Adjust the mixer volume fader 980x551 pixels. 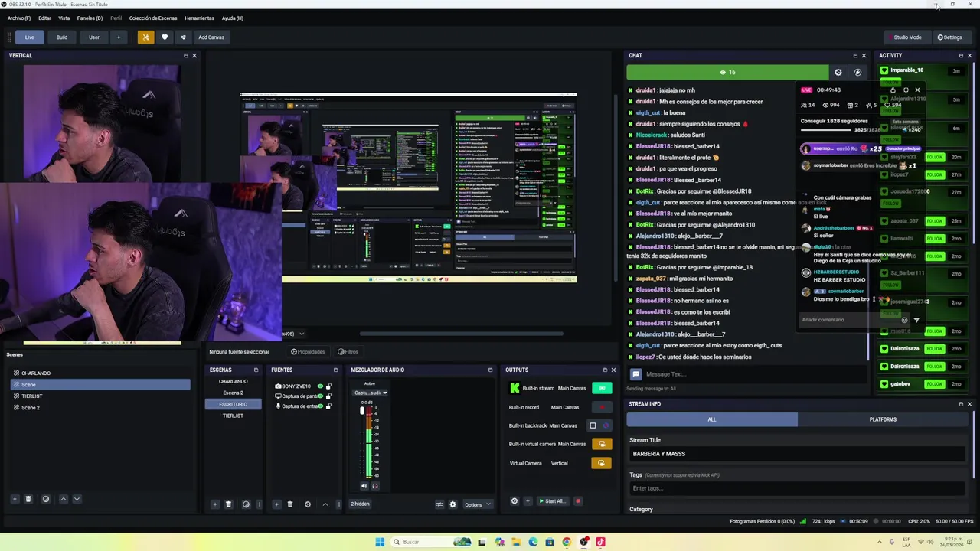(x=362, y=411)
